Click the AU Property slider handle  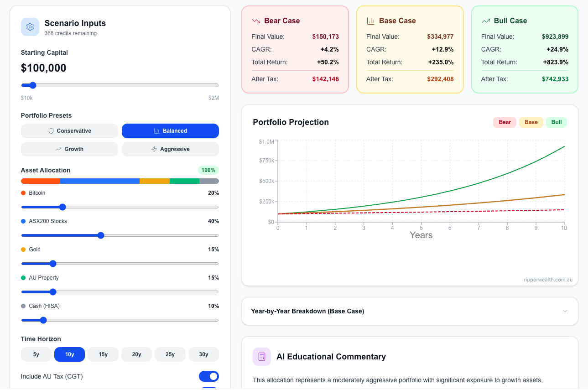[52, 292]
